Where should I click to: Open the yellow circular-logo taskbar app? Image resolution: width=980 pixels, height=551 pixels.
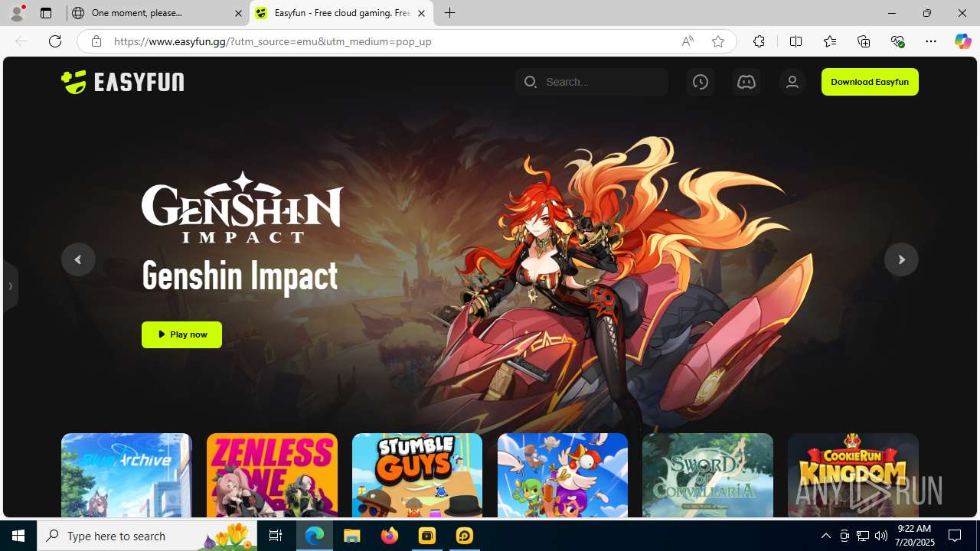(465, 536)
